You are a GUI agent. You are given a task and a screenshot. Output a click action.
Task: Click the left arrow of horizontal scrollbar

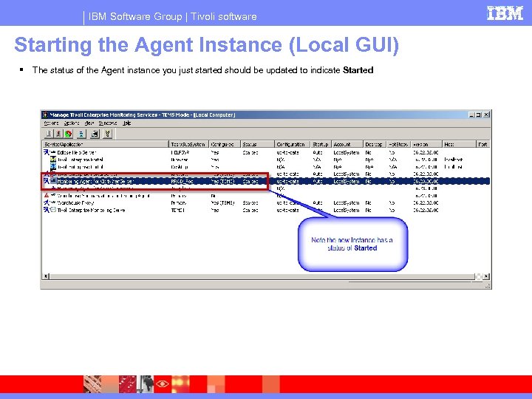click(46, 276)
